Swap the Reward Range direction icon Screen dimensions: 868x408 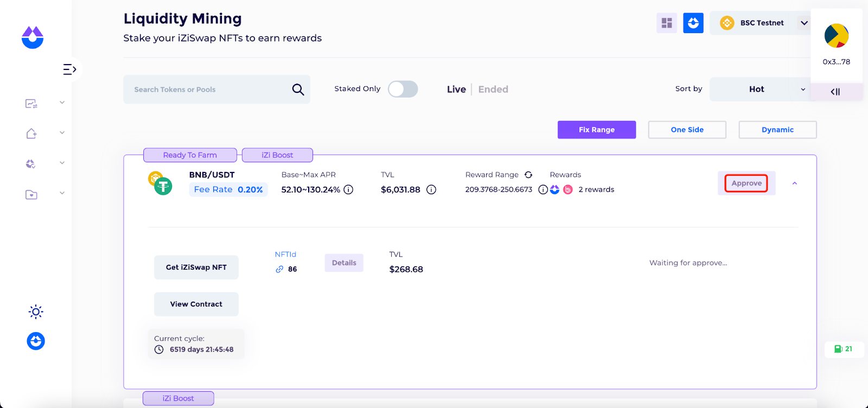pyautogui.click(x=528, y=175)
